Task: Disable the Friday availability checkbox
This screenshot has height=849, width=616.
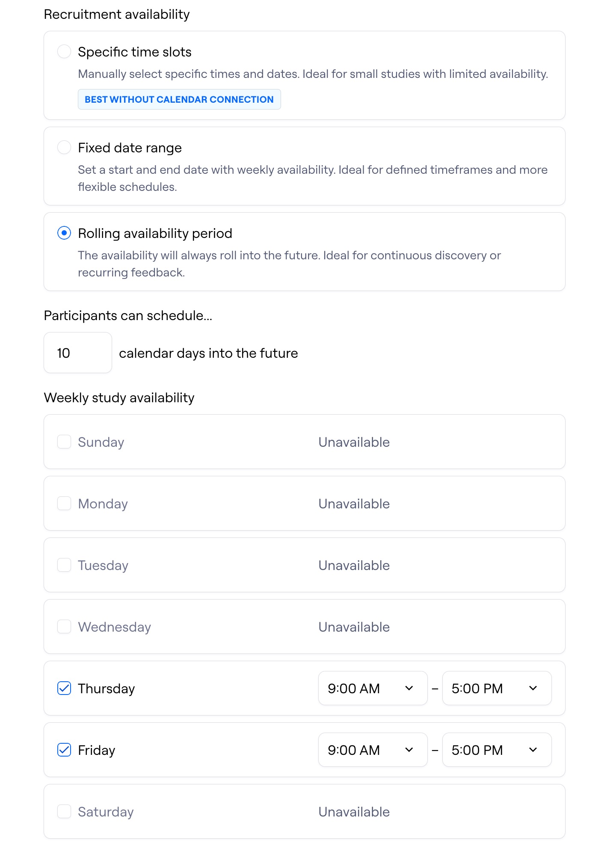Action: point(64,750)
